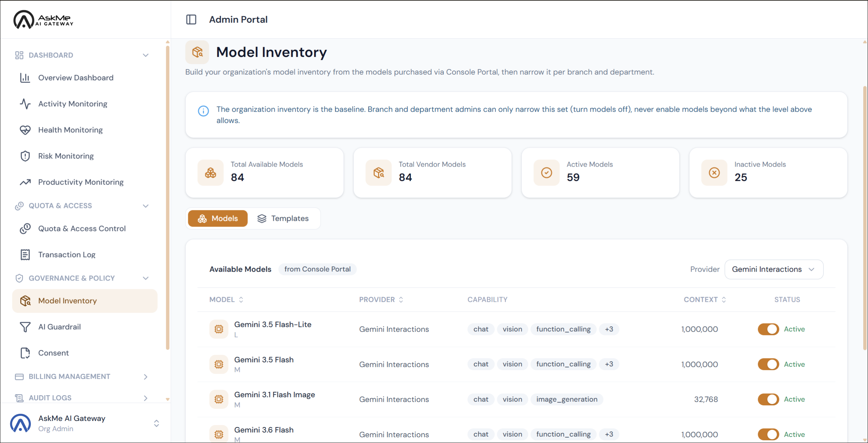Disable the Gemini 3.5 Flash model toggle

point(768,364)
